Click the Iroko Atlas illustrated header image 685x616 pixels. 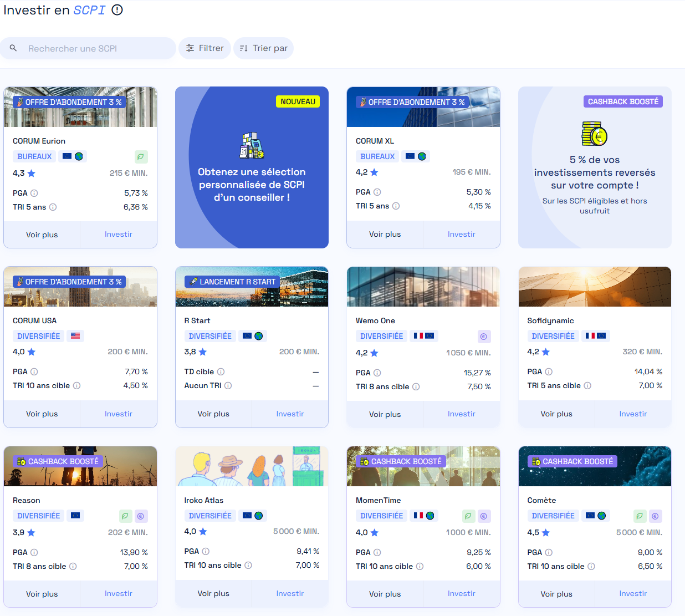tap(252, 466)
